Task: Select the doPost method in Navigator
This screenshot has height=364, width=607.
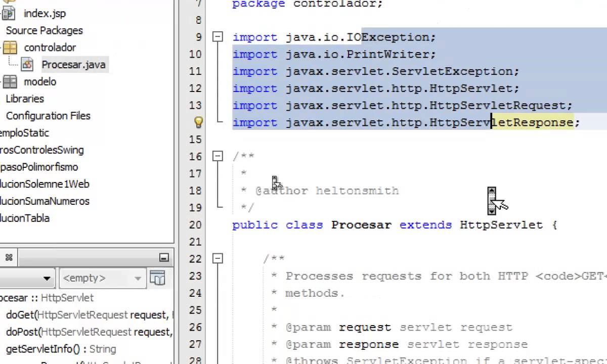Action: point(89,332)
